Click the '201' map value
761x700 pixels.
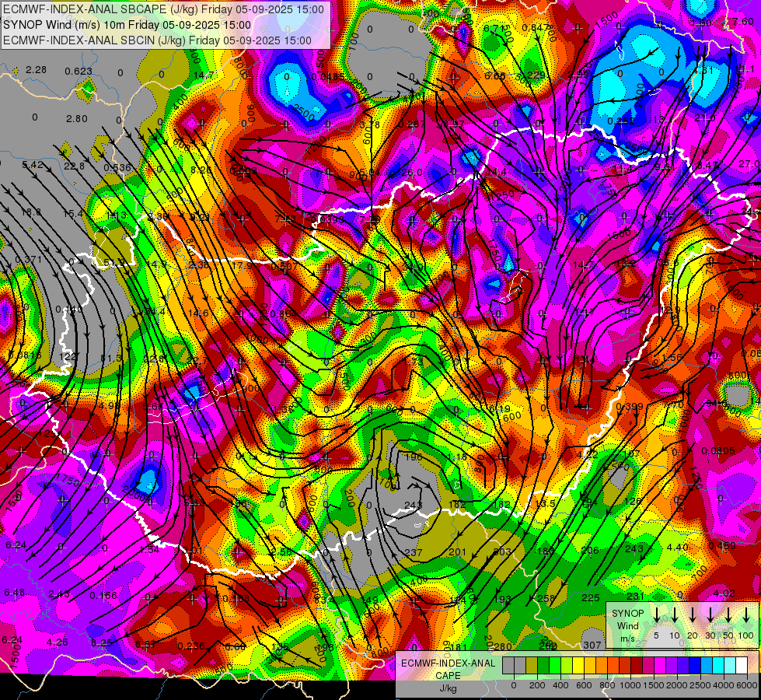(457, 552)
